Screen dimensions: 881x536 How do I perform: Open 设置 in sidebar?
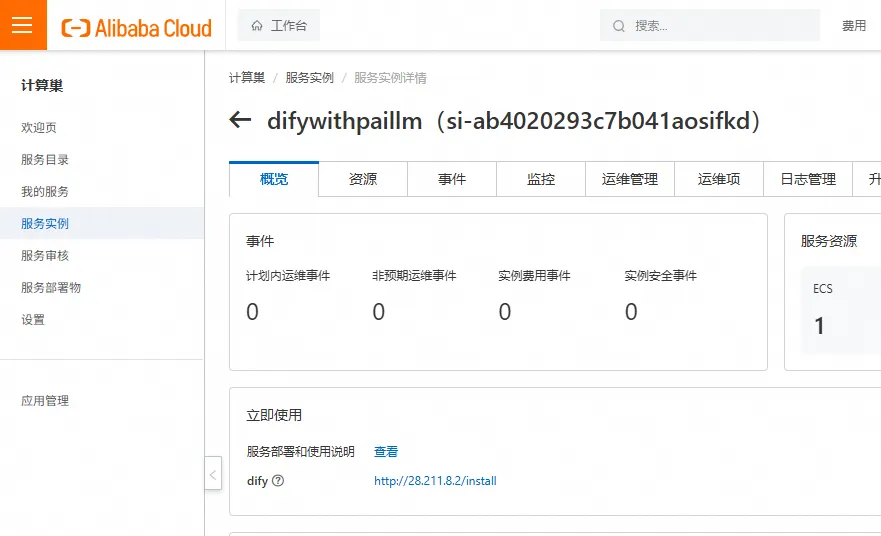pos(33,320)
